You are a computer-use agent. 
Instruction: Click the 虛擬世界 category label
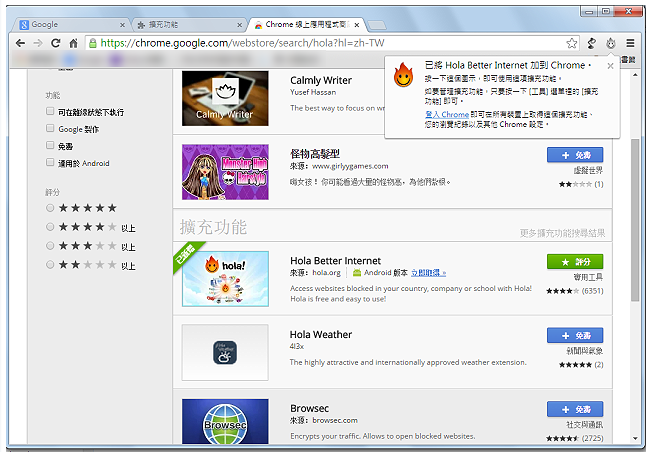coord(588,171)
